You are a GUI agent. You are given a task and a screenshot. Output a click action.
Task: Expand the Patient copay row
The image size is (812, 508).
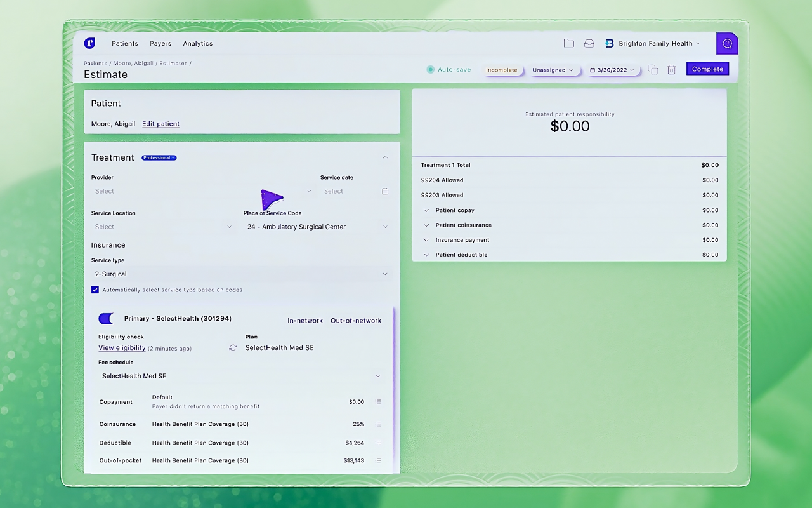(426, 210)
